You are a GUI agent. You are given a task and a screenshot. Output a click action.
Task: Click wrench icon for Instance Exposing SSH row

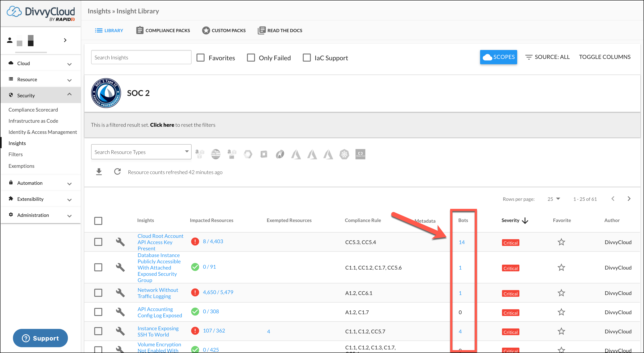[x=120, y=331]
